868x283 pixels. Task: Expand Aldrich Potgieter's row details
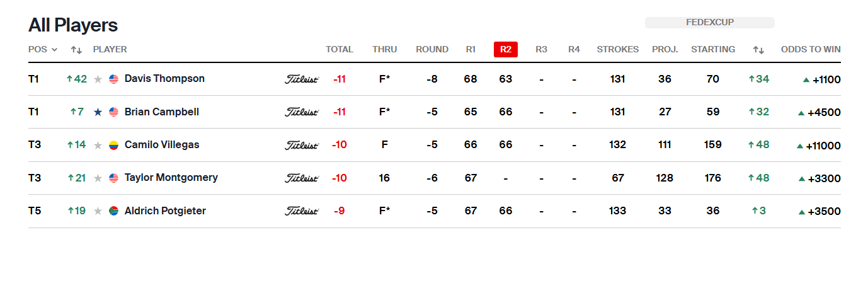click(384, 211)
